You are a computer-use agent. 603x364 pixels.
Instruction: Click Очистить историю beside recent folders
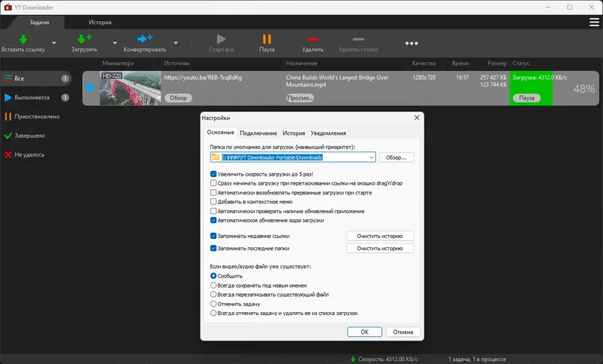tap(380, 248)
